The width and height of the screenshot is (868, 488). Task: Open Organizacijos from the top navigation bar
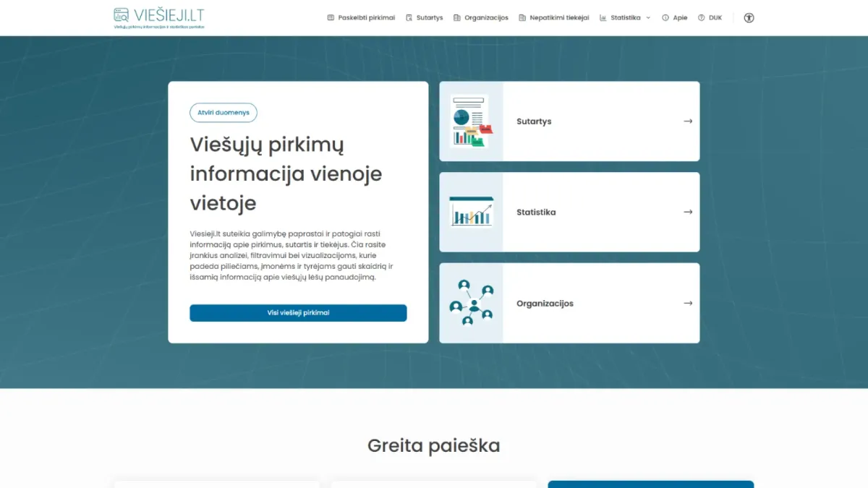(x=486, y=18)
